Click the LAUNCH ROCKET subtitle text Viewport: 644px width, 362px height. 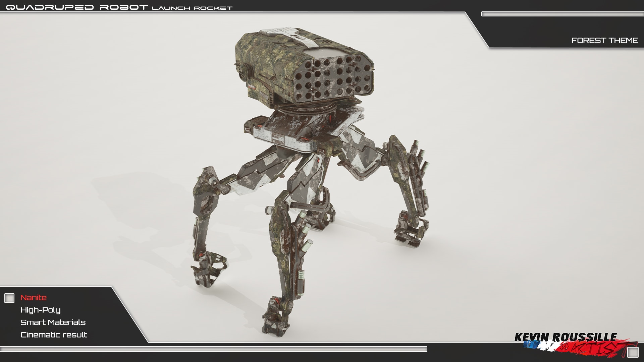(x=192, y=8)
